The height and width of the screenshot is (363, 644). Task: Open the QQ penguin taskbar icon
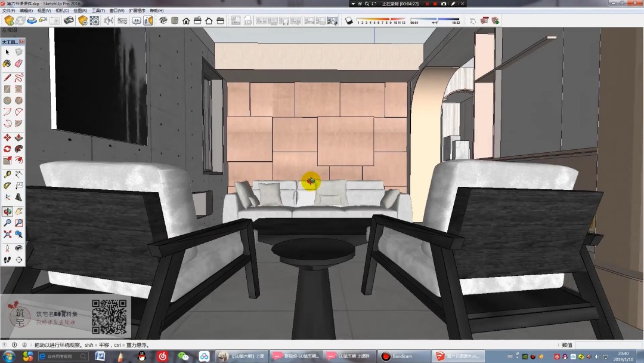coord(142,356)
